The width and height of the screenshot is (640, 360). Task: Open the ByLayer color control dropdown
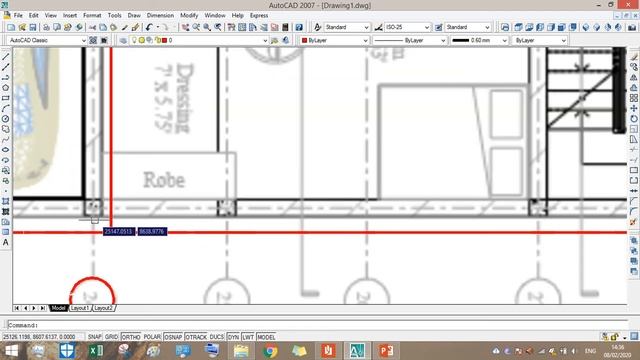coord(334,40)
